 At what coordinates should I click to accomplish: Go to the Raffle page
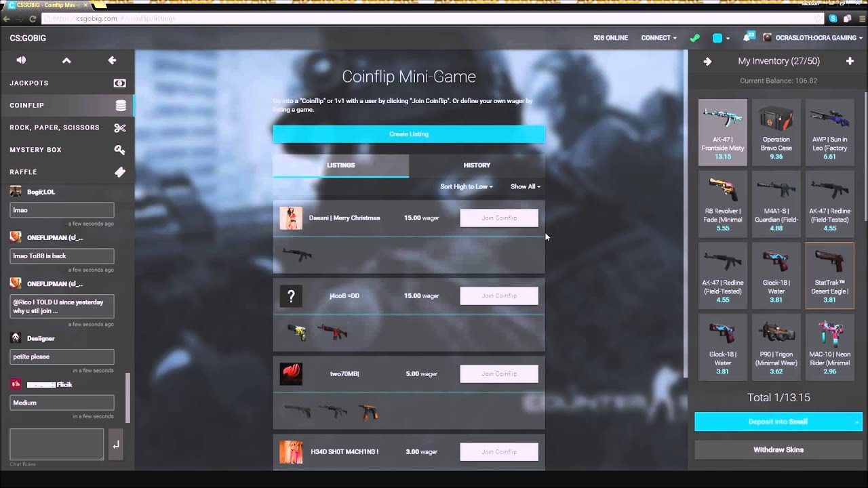(x=66, y=172)
